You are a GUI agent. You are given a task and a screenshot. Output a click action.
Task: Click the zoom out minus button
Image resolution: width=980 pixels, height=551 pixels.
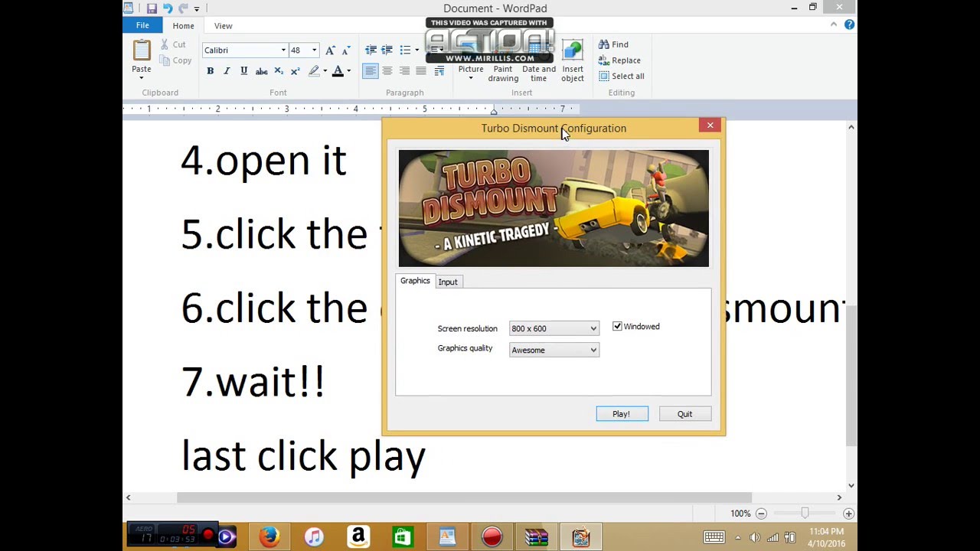[x=761, y=514]
